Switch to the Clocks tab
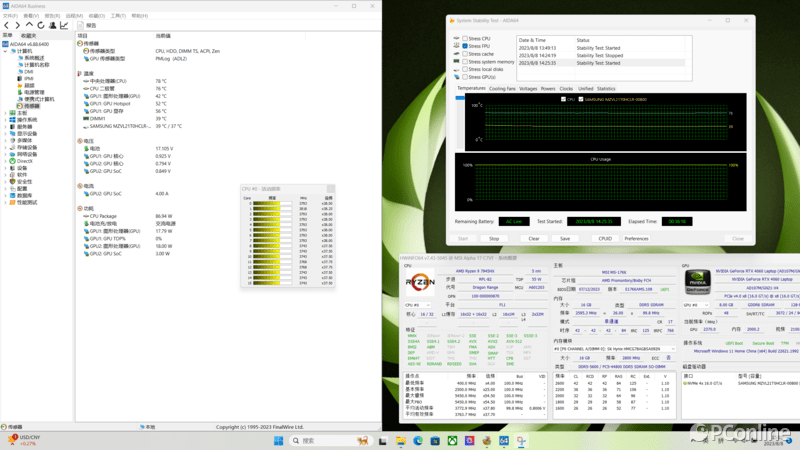 pyautogui.click(x=566, y=89)
